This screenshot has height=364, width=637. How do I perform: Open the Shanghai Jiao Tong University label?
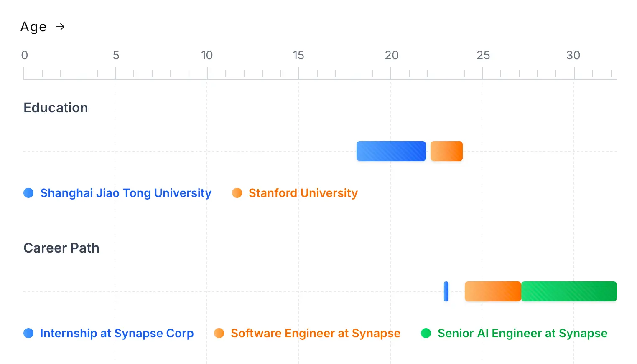click(x=126, y=193)
